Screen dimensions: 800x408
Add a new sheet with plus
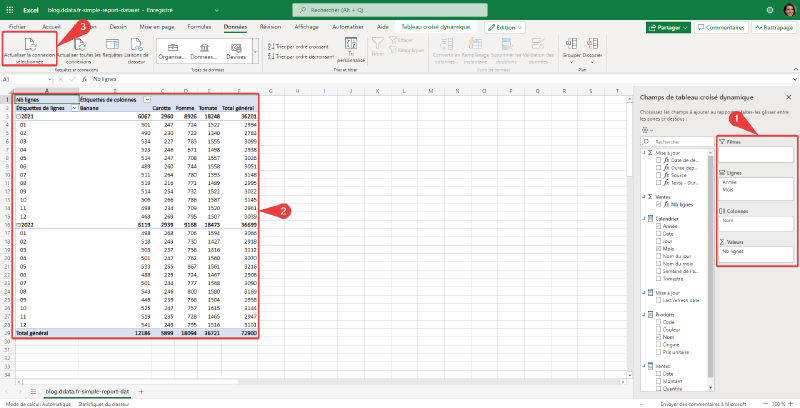point(141,392)
